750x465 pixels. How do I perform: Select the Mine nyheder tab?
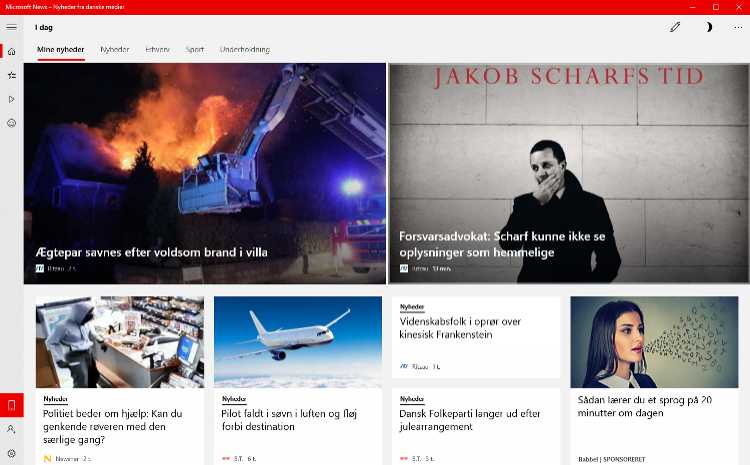[x=61, y=49]
